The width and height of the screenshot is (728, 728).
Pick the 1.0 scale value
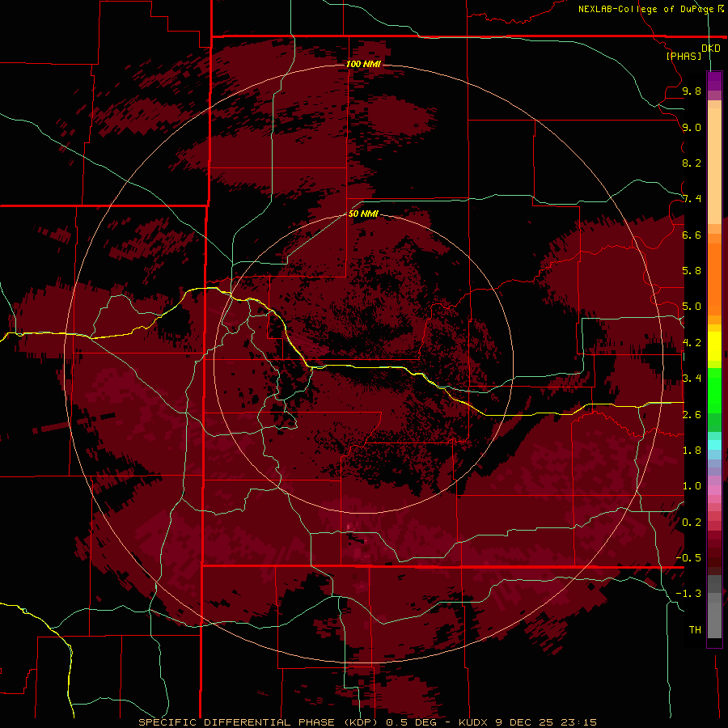click(x=692, y=486)
